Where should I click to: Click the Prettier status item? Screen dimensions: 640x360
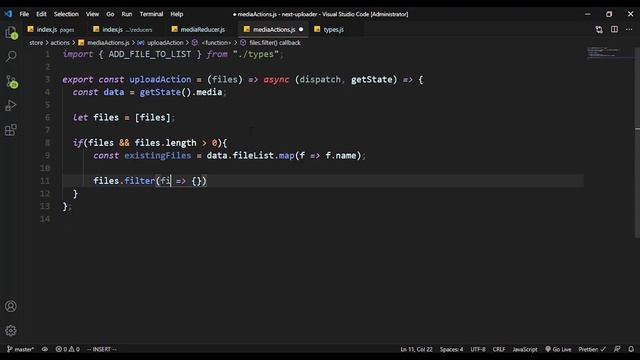click(x=592, y=349)
